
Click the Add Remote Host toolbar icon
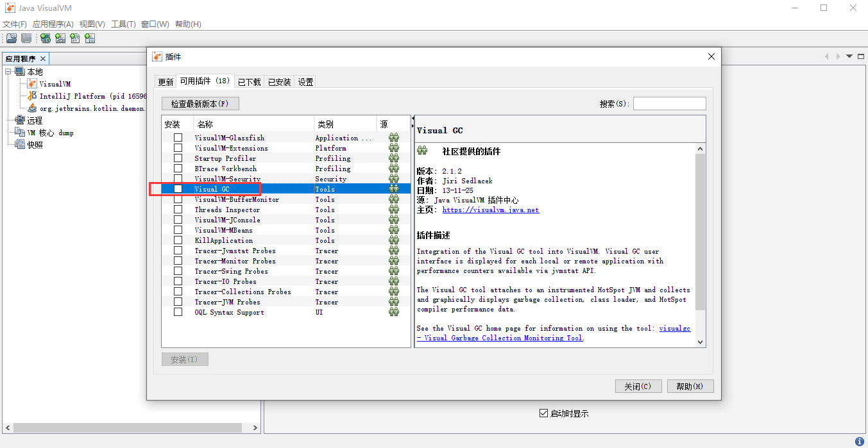(x=46, y=38)
